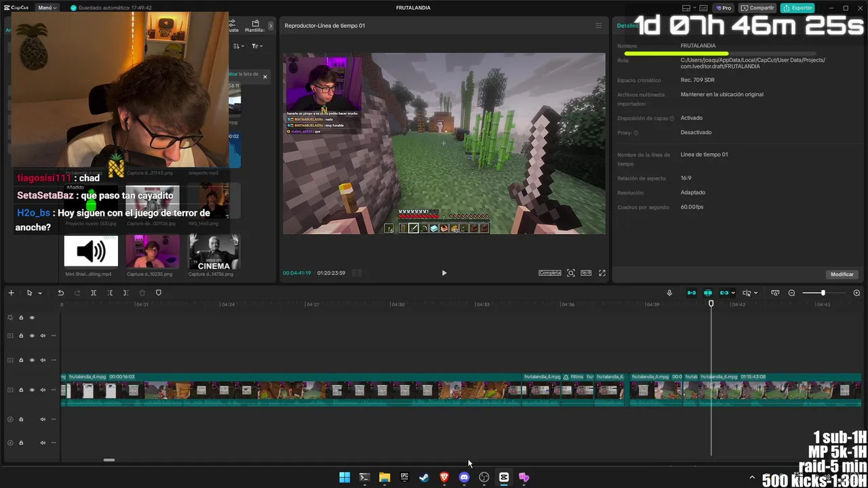This screenshot has width=868, height=488.
Task: Change aspect ratio with the 16:9 button
Action: 586,273
